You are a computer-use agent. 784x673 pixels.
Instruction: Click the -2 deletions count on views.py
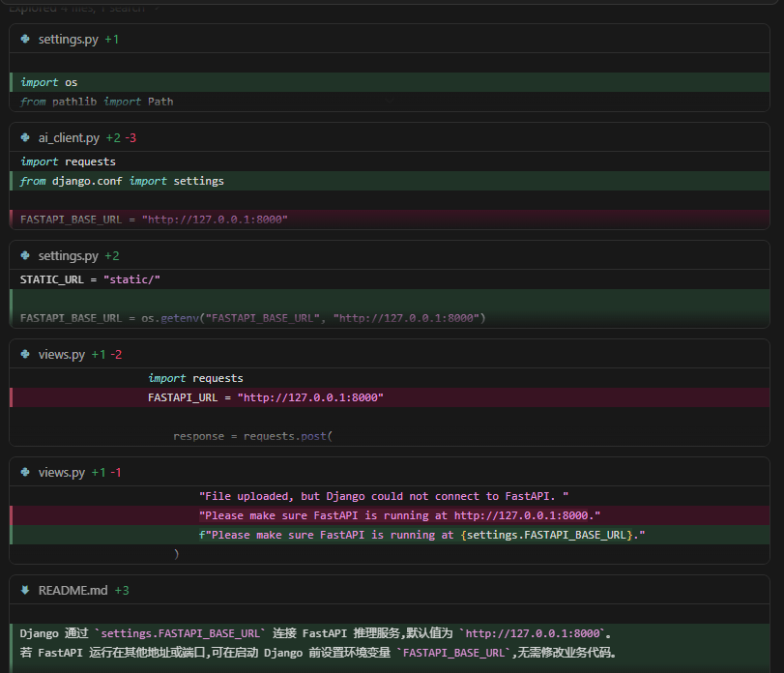tap(116, 354)
